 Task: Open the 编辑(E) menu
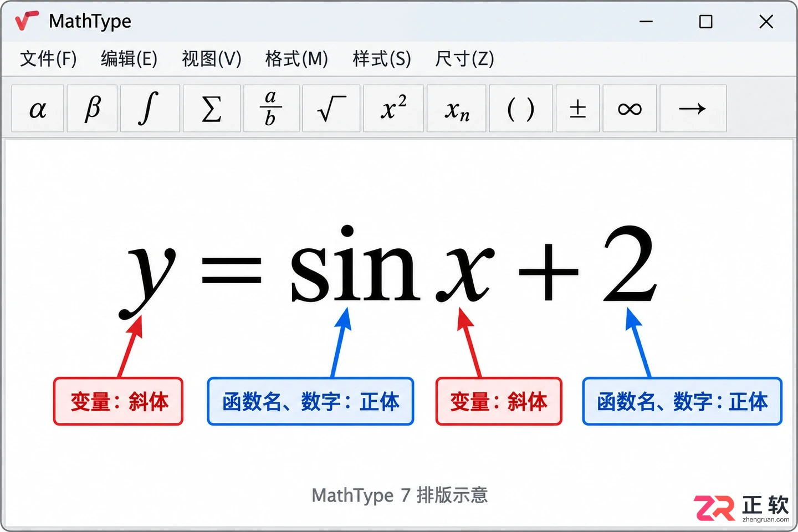129,58
